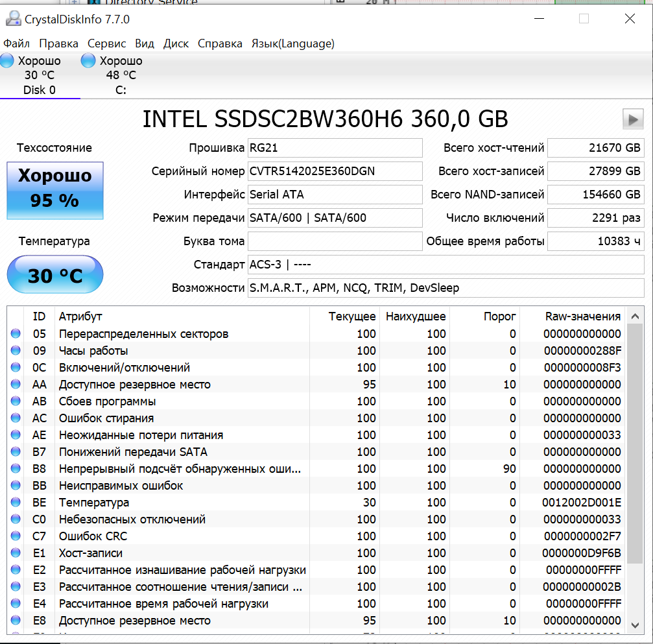
Task: Click raw value 0000000002F7 of Ошибок CRC
Action: coord(582,536)
